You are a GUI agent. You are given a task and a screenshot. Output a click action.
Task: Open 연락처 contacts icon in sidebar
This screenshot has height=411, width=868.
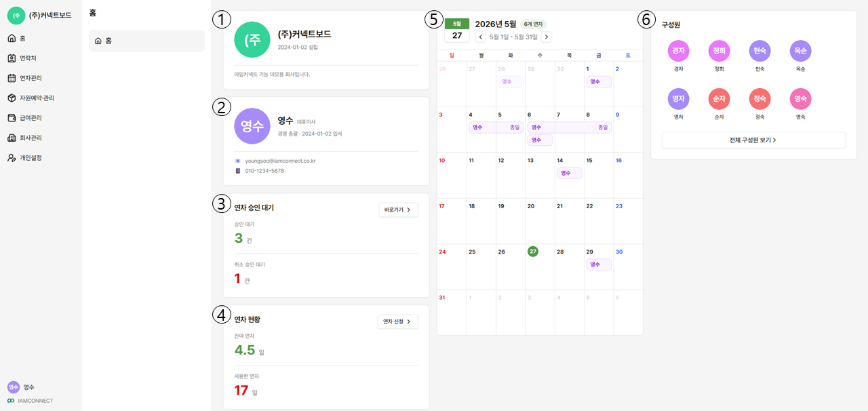tap(12, 58)
